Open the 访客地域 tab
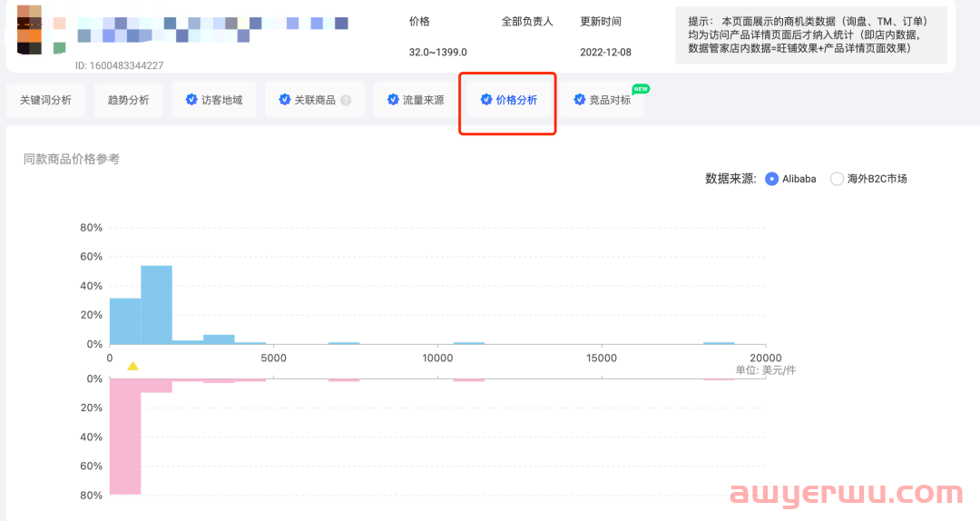980x521 pixels. 213,100
